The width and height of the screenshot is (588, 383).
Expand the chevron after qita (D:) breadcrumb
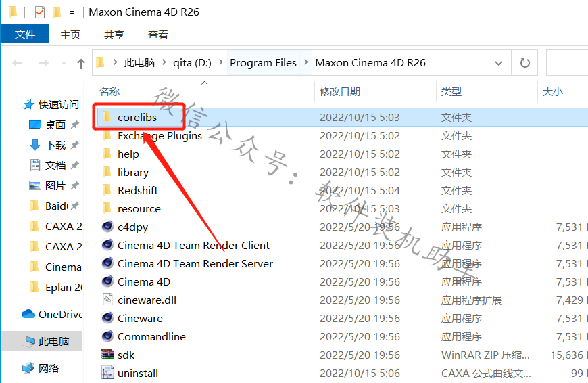click(221, 62)
